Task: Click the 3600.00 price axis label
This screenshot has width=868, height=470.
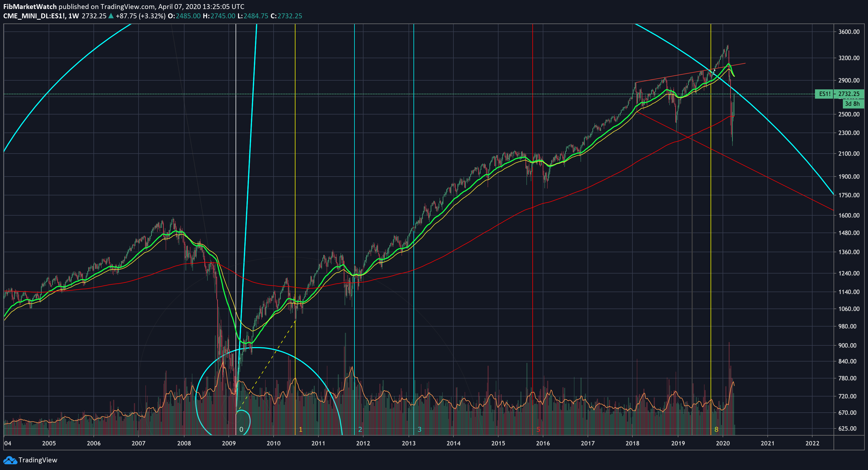Action: point(849,32)
